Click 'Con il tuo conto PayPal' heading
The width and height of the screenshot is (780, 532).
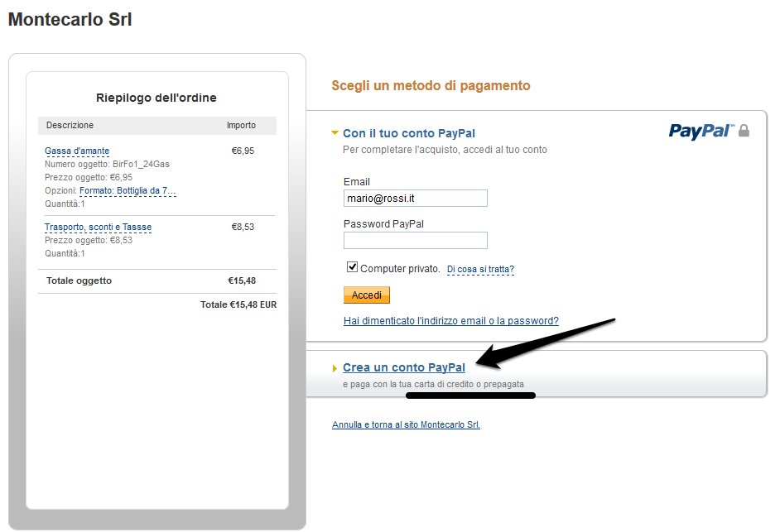pos(408,133)
